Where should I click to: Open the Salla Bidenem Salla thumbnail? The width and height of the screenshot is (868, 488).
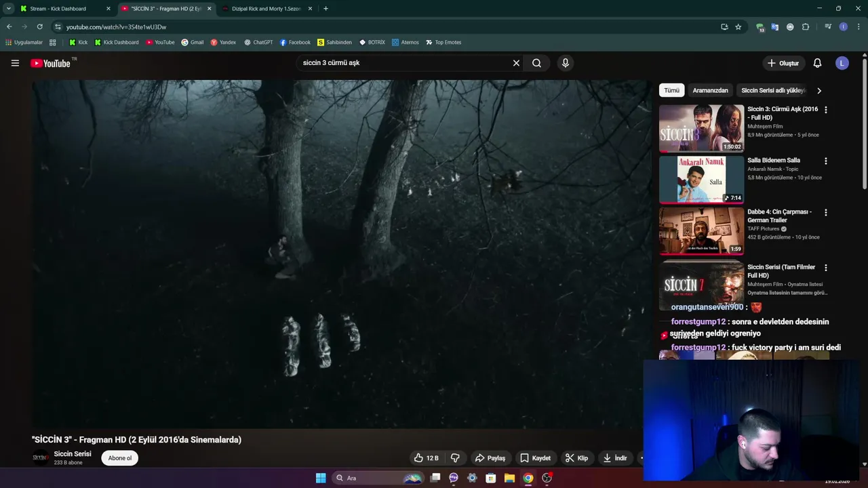coord(701,180)
